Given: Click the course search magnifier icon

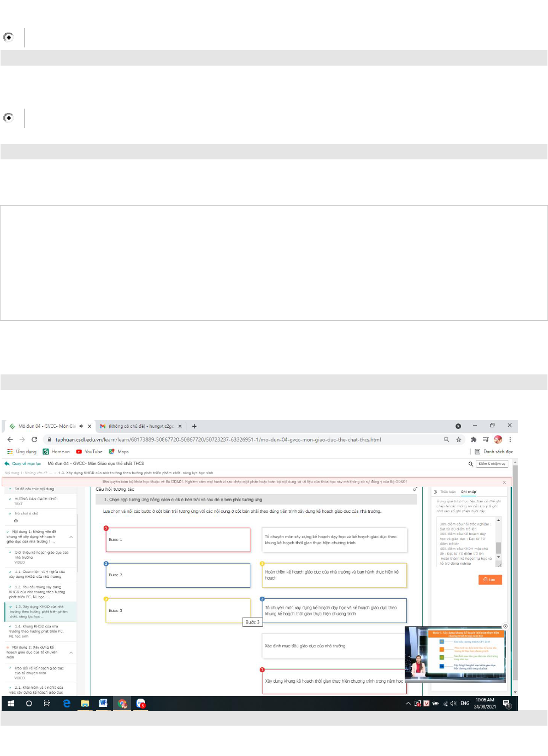Looking at the screenshot, I should pyautogui.click(x=470, y=464).
